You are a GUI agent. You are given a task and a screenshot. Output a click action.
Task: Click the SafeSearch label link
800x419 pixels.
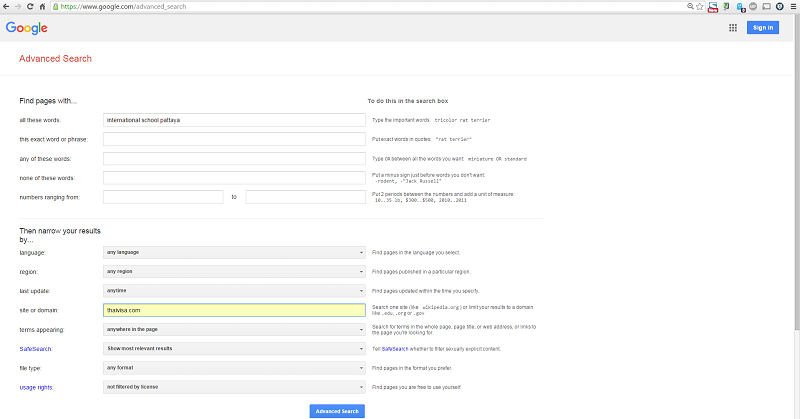point(36,348)
